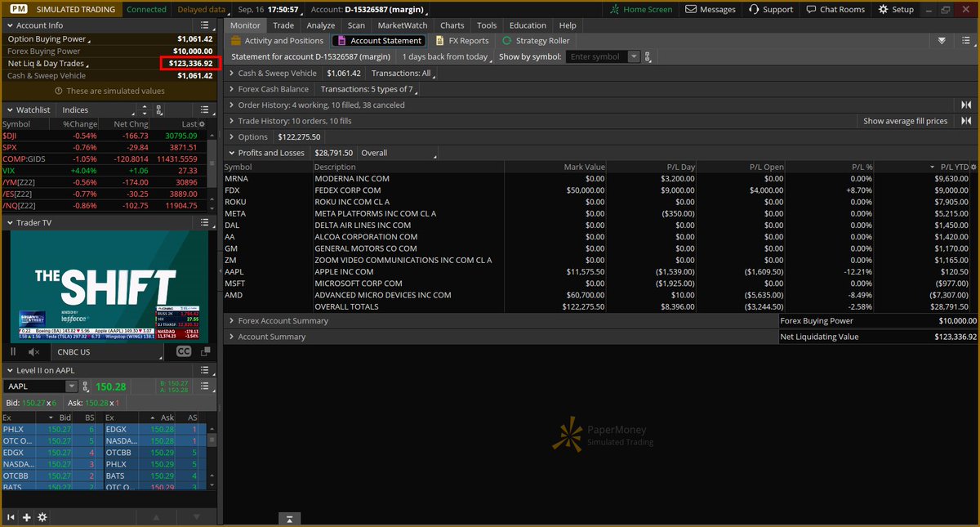
Task: Go to the MarketWatch tab
Action: tap(402, 25)
